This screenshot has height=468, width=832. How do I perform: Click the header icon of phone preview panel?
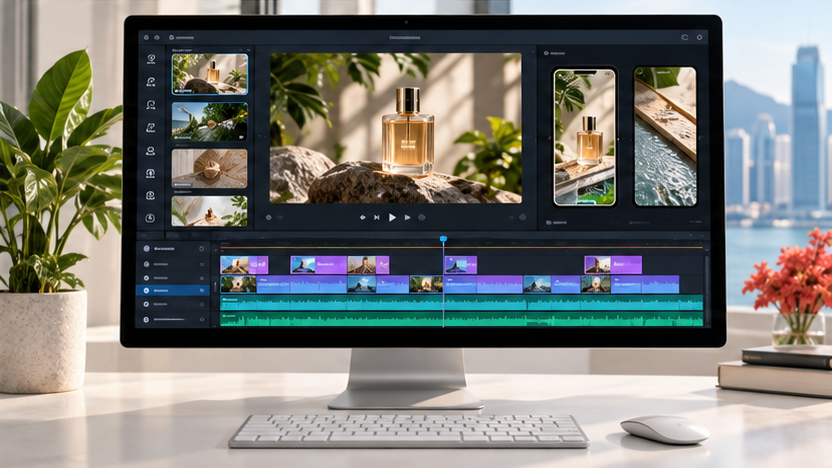[546, 54]
